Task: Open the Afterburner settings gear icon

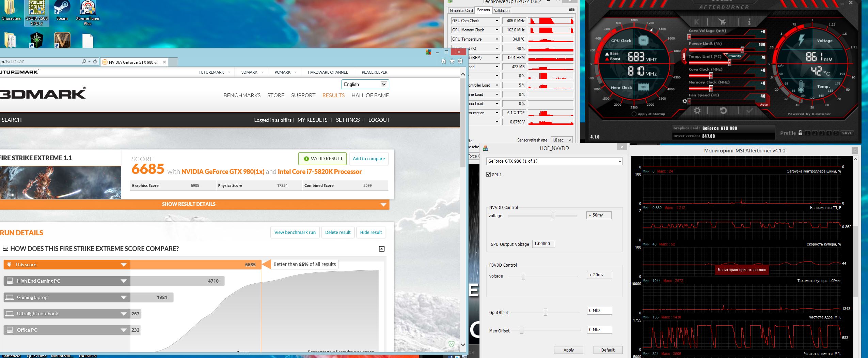Action: click(x=697, y=110)
